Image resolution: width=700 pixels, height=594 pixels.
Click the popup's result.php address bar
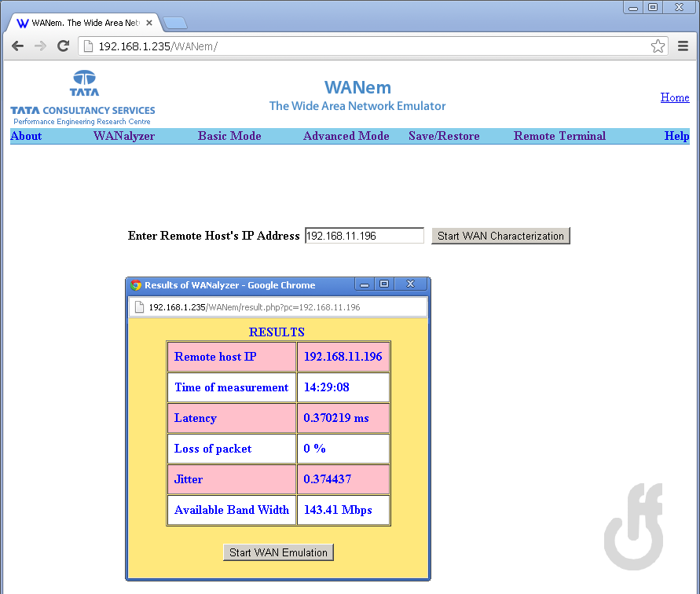[277, 307]
